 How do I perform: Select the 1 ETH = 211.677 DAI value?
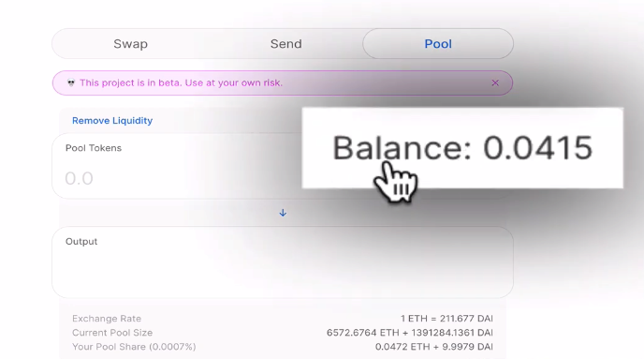click(446, 319)
